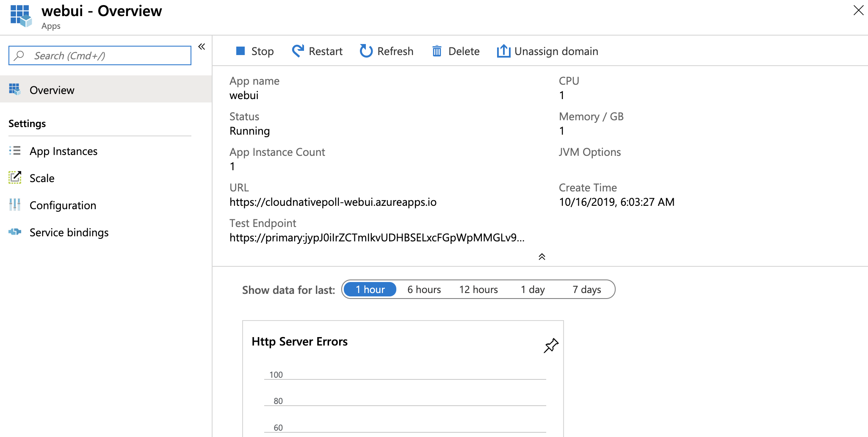
Task: Open the Scale settings page
Action: [x=42, y=178]
